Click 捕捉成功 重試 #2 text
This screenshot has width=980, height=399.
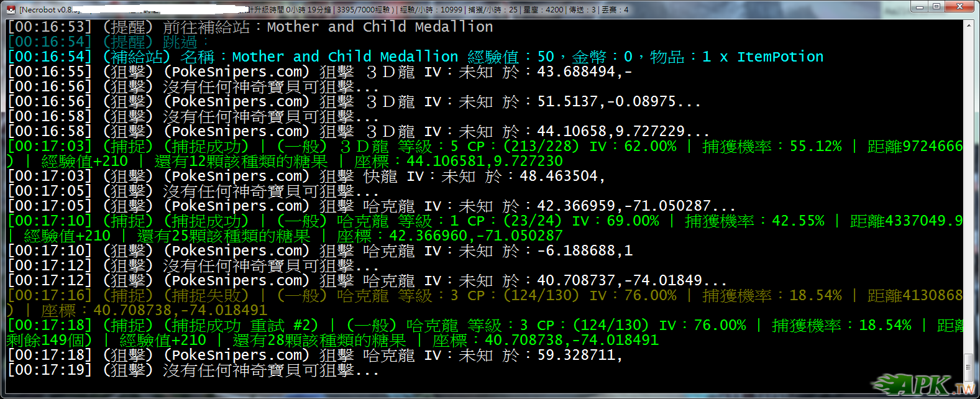tap(241, 325)
